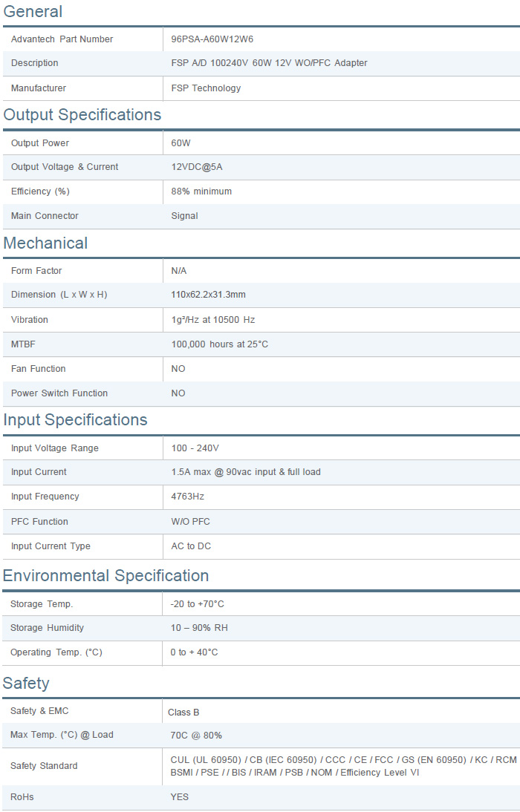Select the 100 - 240V input voltage value

pyautogui.click(x=195, y=448)
